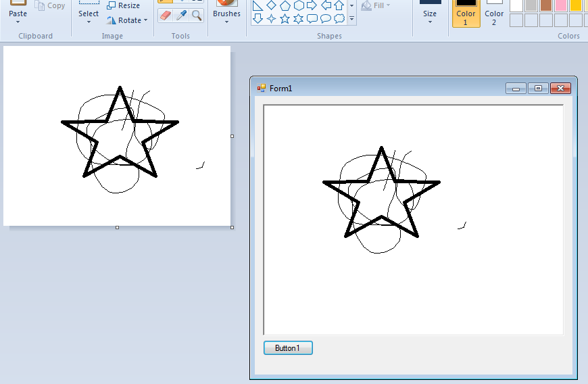Select the Magnifier tool
Viewport: 588px width, 384px height.
coord(197,16)
